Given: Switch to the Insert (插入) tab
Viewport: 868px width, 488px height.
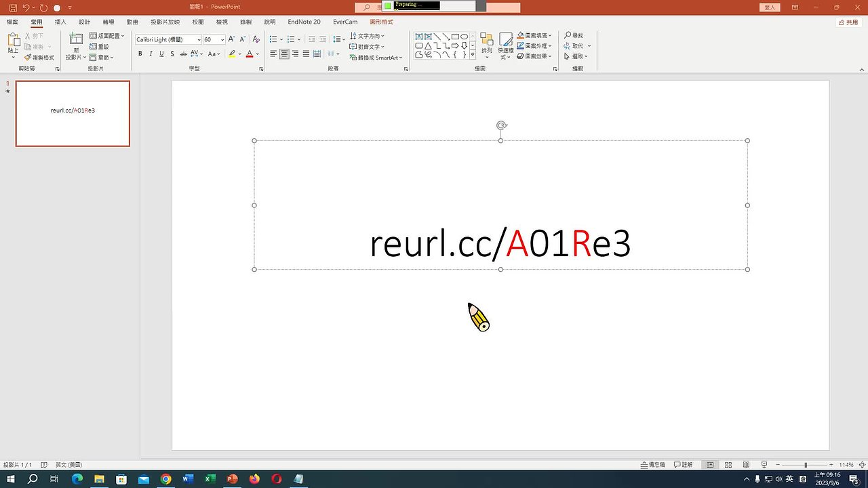Looking at the screenshot, I should tap(60, 22).
